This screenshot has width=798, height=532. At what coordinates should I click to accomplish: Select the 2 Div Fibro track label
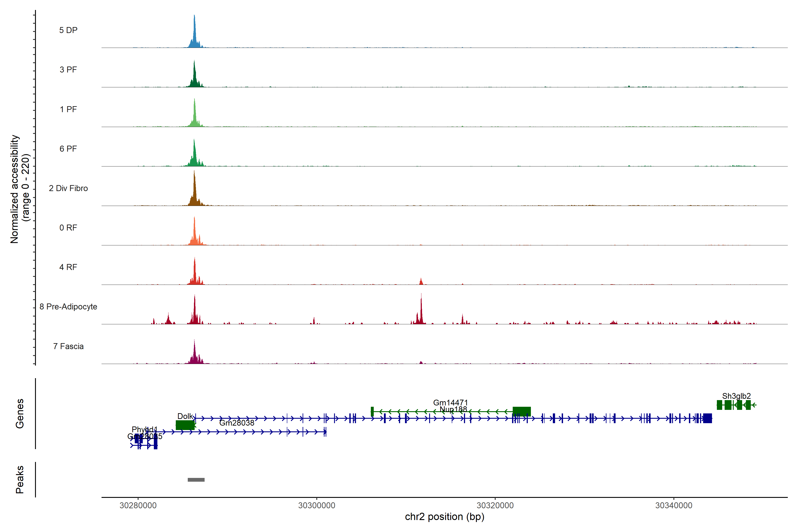coord(68,188)
